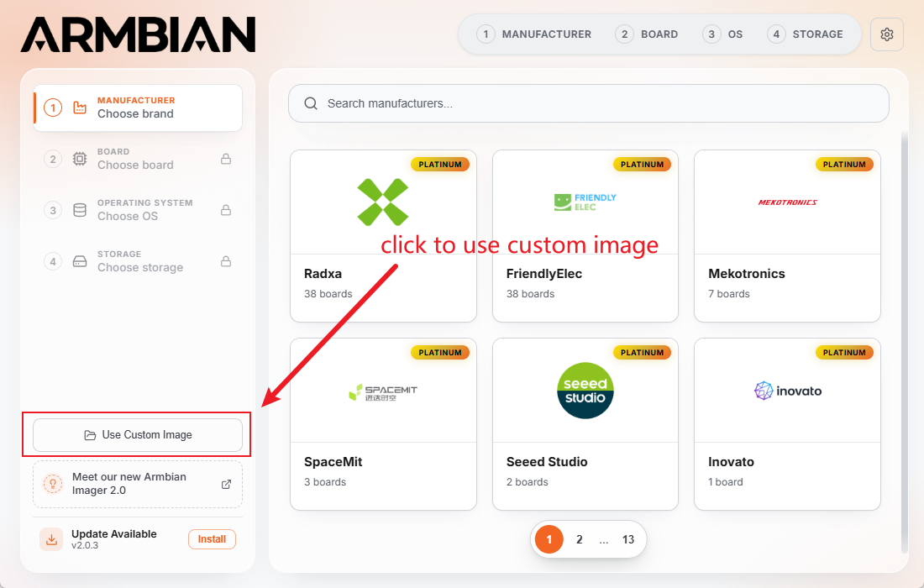Click the '7 boards' text under Mekotronics
Image resolution: width=924 pixels, height=588 pixels.
(729, 294)
